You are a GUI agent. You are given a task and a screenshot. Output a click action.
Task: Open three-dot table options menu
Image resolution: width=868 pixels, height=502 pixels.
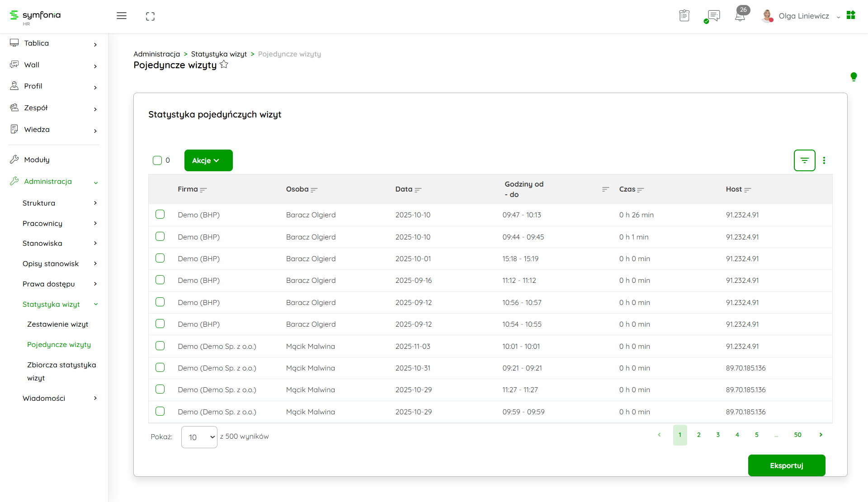[x=824, y=160]
